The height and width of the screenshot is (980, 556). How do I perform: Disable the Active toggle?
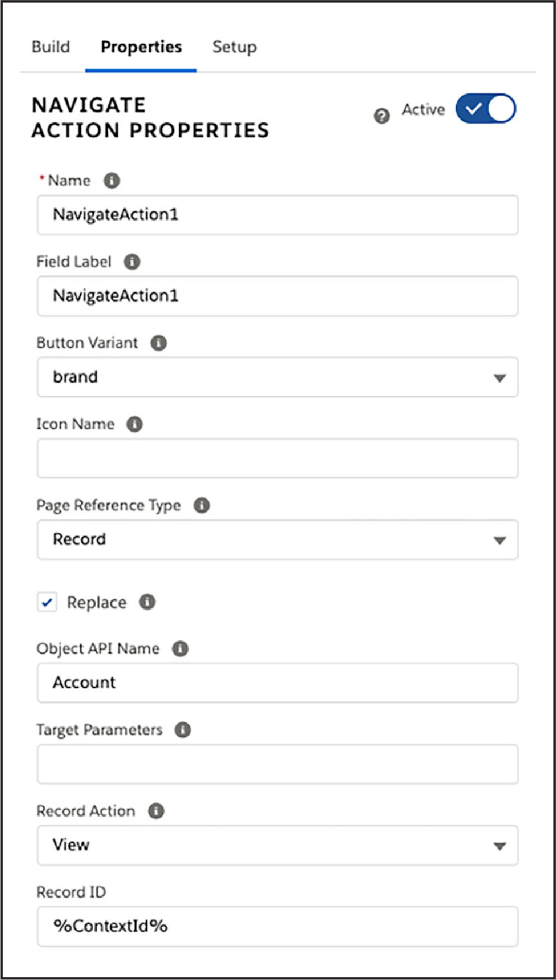486,108
